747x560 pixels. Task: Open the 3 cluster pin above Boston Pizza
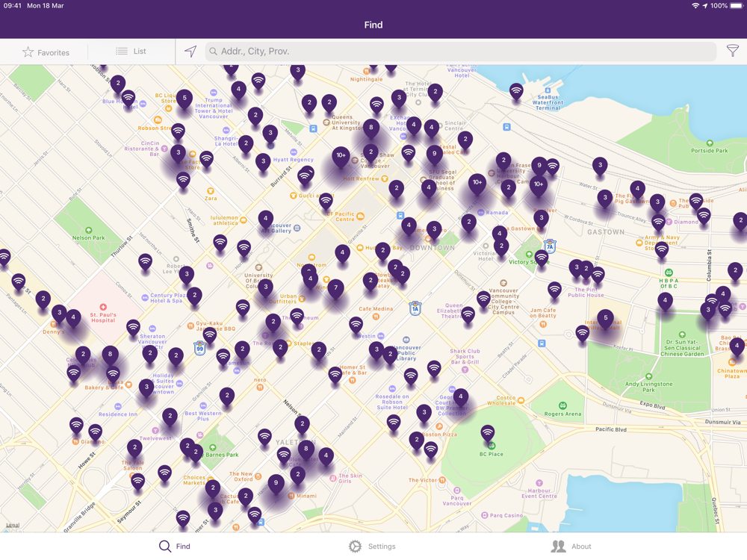[424, 414]
